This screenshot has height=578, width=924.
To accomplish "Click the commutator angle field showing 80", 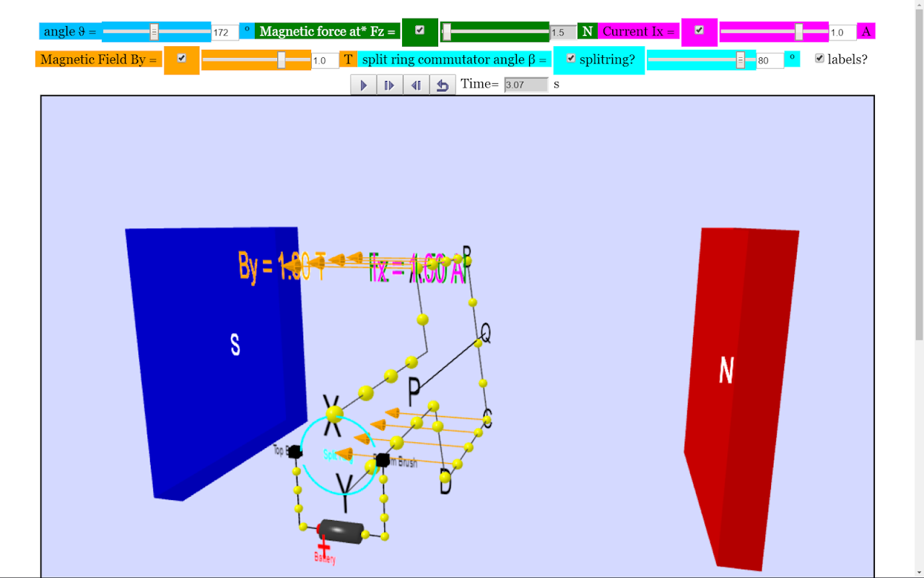I will [770, 61].
